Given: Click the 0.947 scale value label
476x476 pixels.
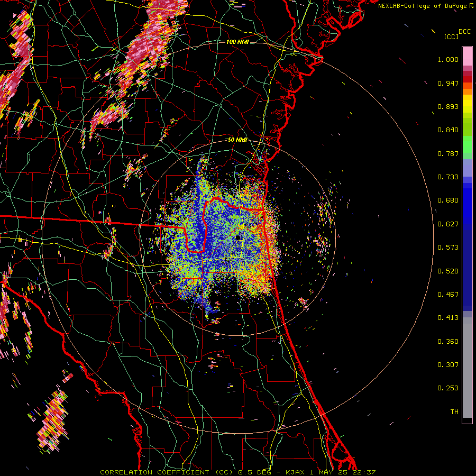Looking at the screenshot, I should pyautogui.click(x=448, y=83).
